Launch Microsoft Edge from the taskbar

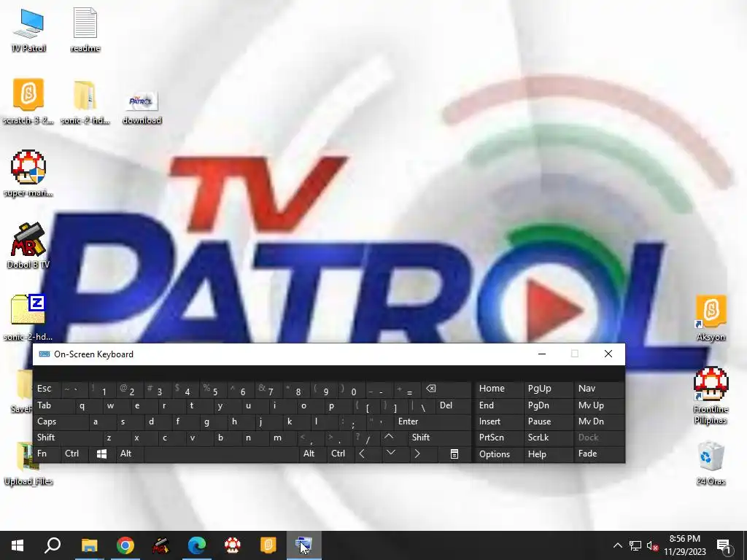click(196, 545)
